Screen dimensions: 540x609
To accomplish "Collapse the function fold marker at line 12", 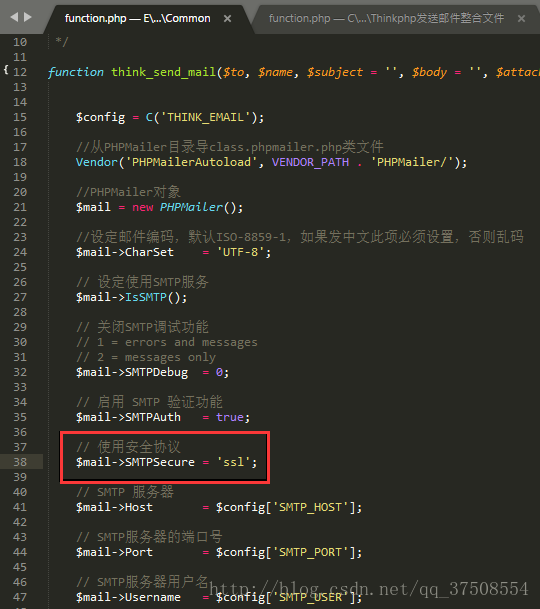I will coord(6,70).
